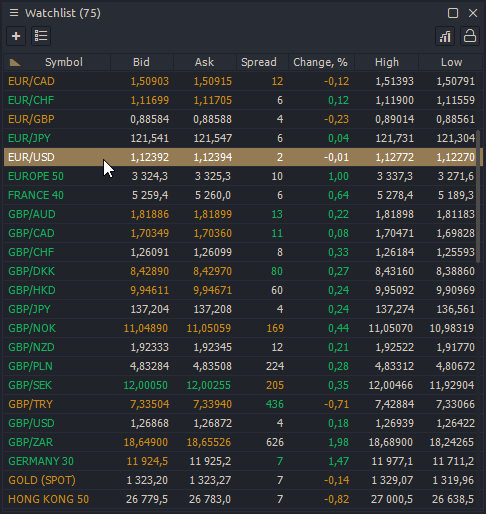
Task: Click the chart bars icon
Action: 445,36
